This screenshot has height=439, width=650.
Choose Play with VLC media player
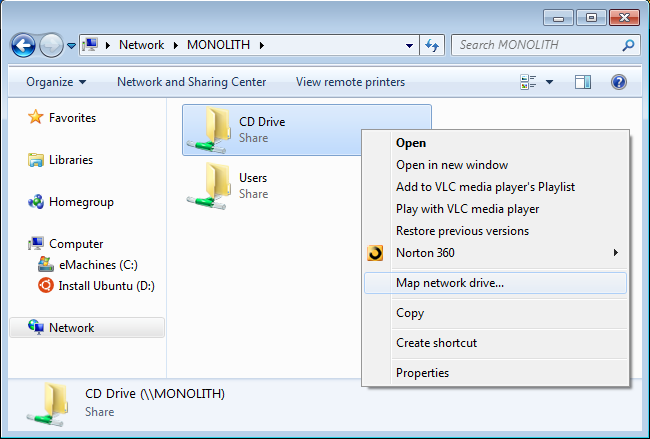[495, 209]
